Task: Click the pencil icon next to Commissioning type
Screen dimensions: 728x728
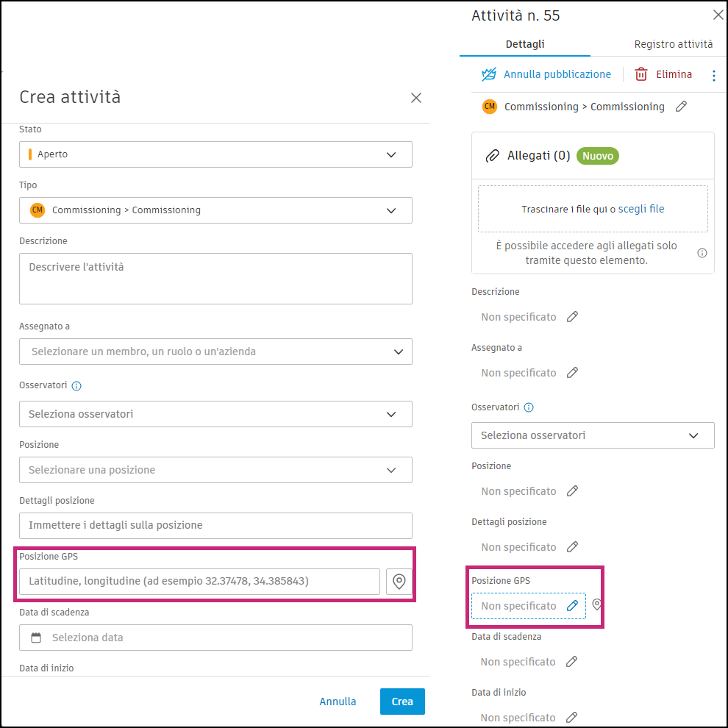Action: coord(681,106)
